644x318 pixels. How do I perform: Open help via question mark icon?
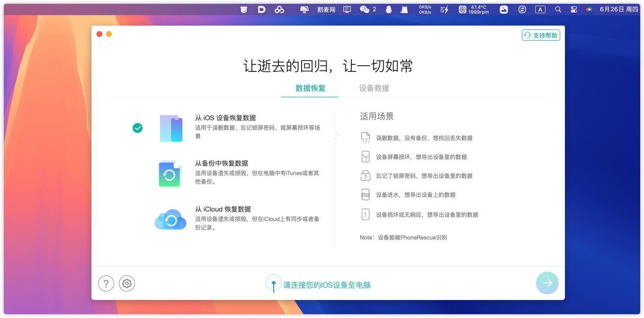(x=106, y=283)
